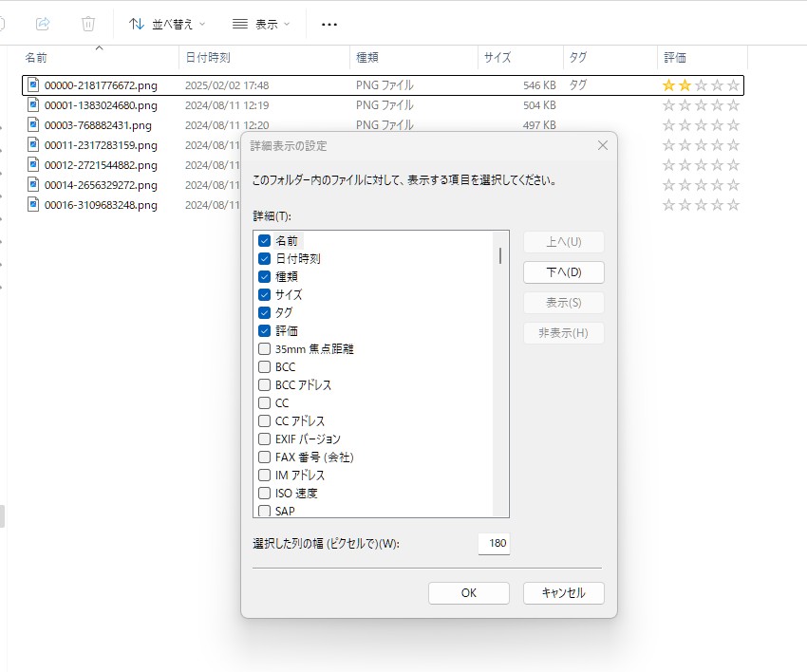This screenshot has width=807, height=672.
Task: Click the 546 KB size cell
Action: tap(539, 85)
